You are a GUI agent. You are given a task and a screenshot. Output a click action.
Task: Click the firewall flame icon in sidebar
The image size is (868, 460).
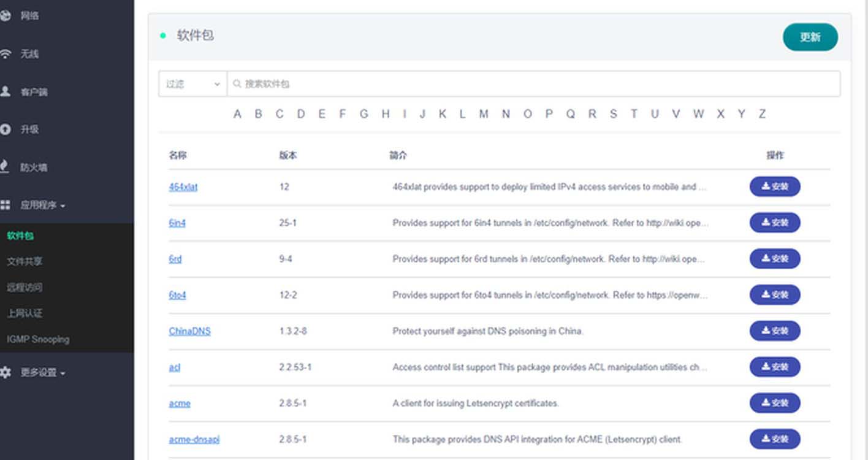tap(6, 167)
